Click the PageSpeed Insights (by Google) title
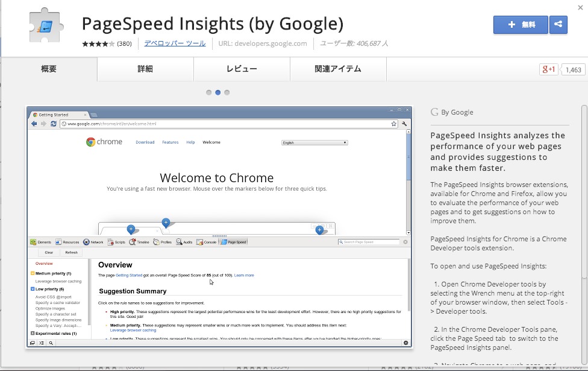Screen dimensions: 588x371 tap(212, 24)
